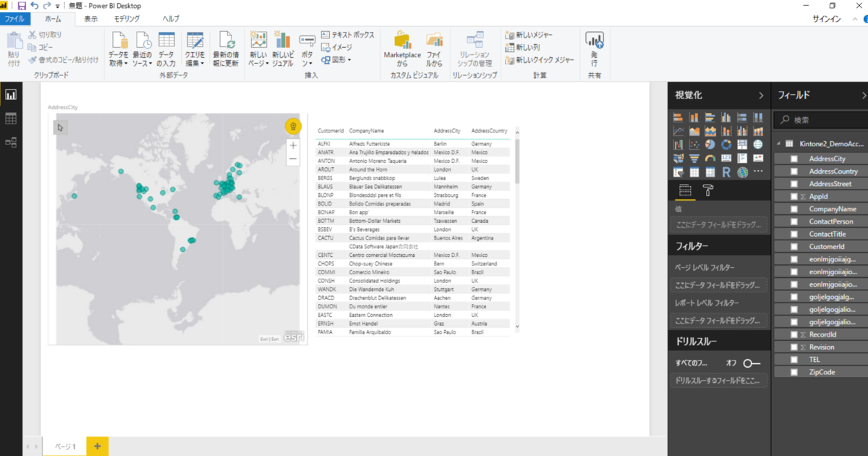Select the funnel chart visualization icon
This screenshot has width=868, height=456.
[x=694, y=158]
